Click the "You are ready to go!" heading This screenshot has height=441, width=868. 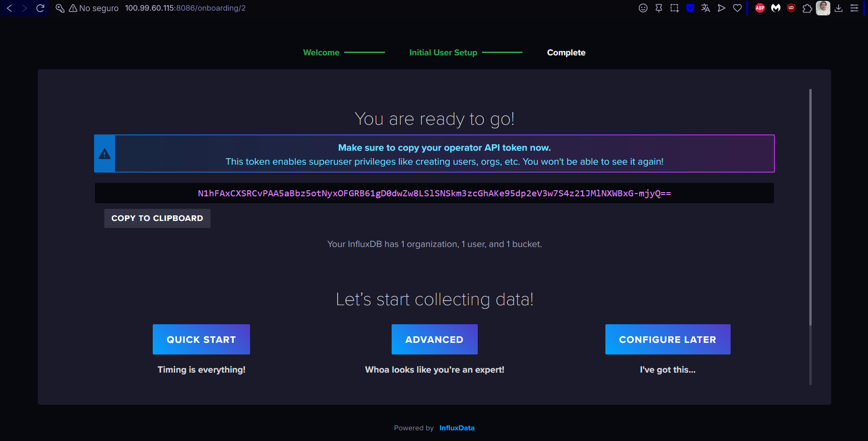(x=434, y=119)
